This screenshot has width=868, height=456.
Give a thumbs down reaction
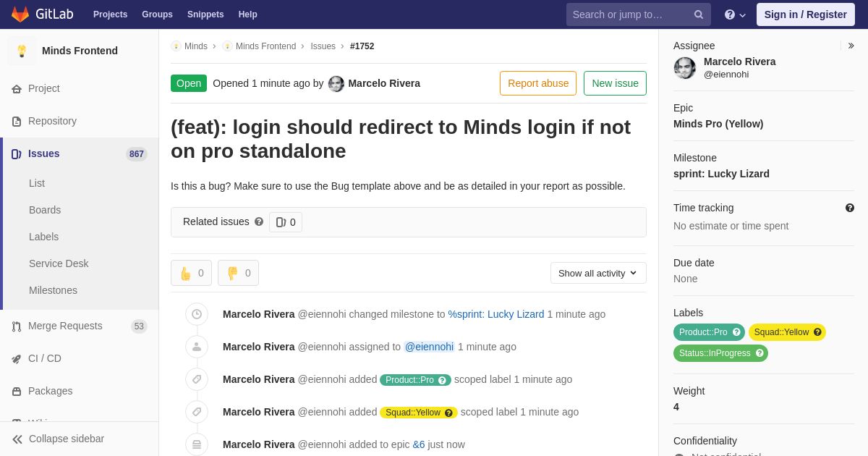coord(238,273)
